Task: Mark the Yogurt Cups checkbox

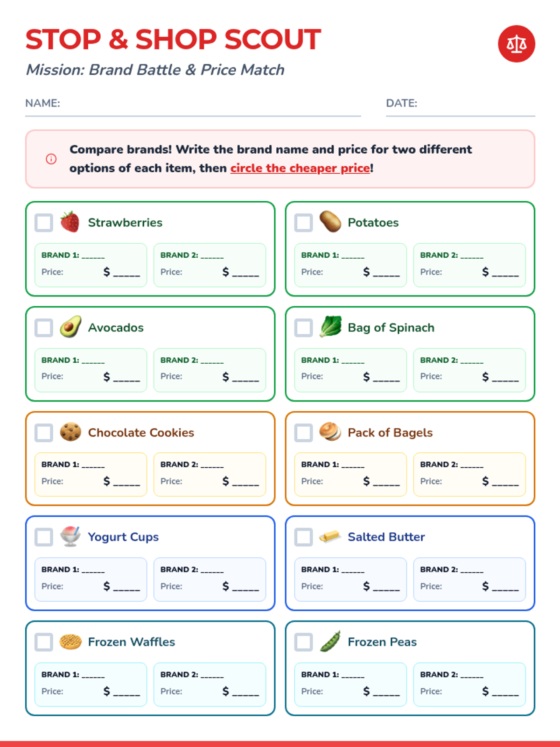Action: (x=44, y=537)
